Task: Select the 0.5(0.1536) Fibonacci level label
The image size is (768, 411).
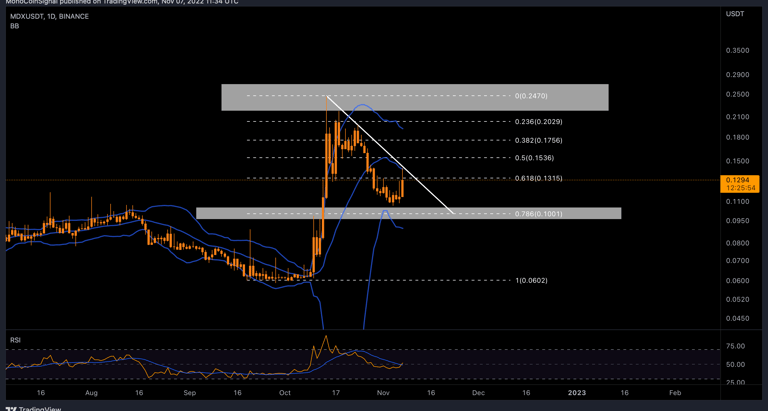Action: [534, 158]
